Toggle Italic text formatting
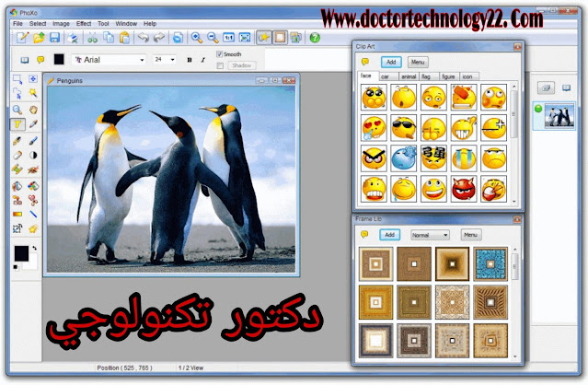 pos(202,60)
